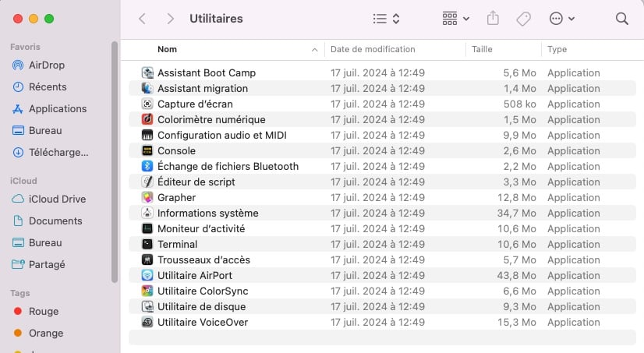Open the list view switcher

coord(386,19)
